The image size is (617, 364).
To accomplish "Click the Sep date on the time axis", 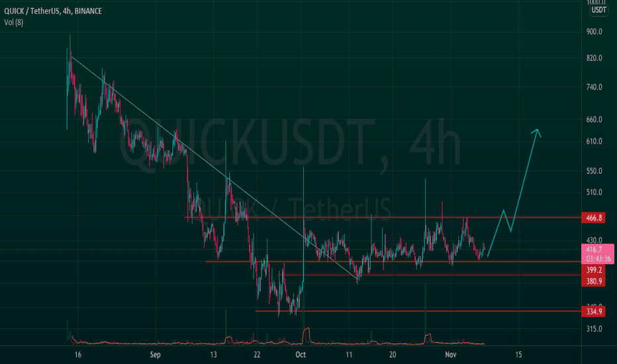I will pyautogui.click(x=155, y=355).
